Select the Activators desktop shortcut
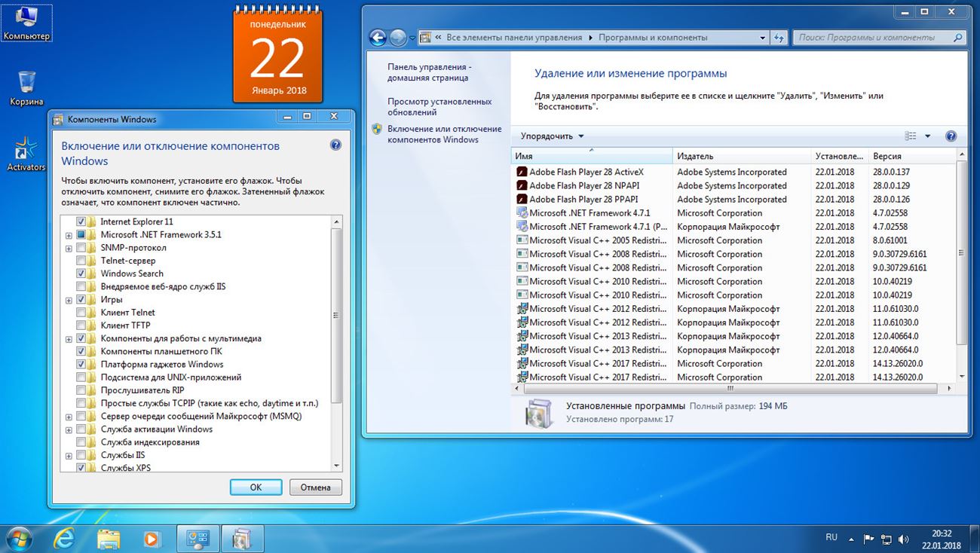Image resolution: width=980 pixels, height=553 pixels. [26, 153]
